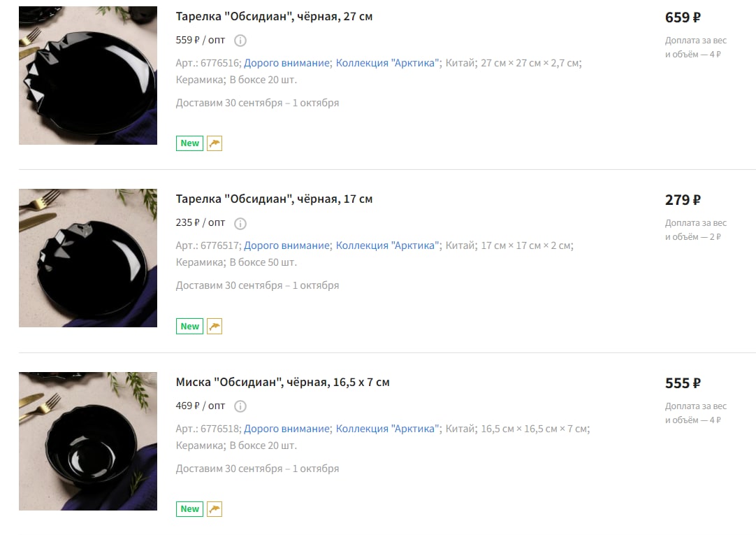The height and width of the screenshot is (535, 756).
Task: Follow Дорого внимание link for article 6776517
Action: click(286, 245)
